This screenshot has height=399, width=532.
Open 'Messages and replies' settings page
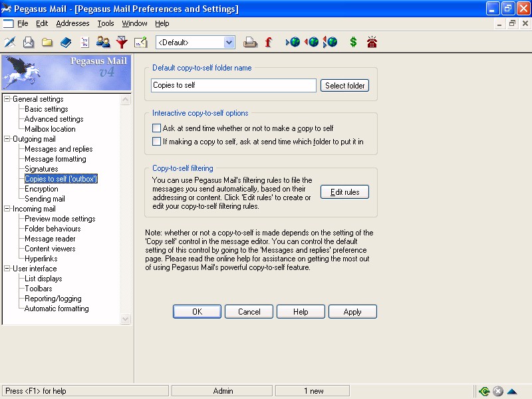click(x=59, y=149)
